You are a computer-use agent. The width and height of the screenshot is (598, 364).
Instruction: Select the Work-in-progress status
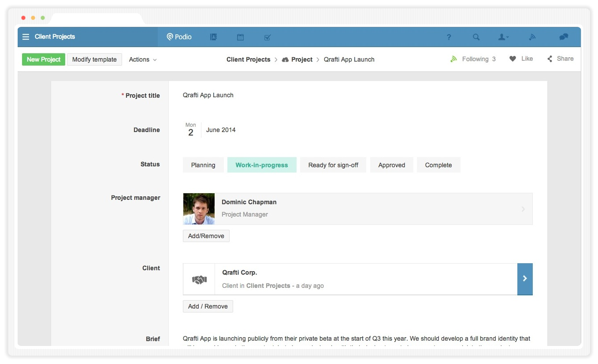pyautogui.click(x=262, y=165)
